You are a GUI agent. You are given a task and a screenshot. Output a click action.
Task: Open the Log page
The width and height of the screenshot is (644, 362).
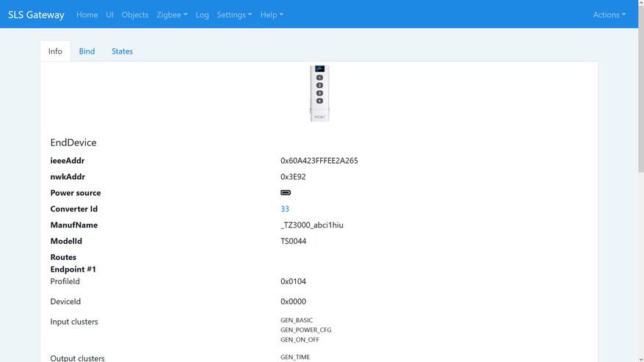202,15
